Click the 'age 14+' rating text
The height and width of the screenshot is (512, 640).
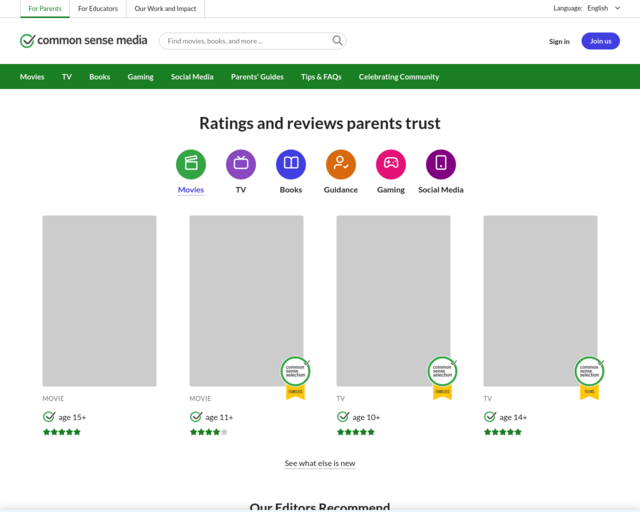513,417
